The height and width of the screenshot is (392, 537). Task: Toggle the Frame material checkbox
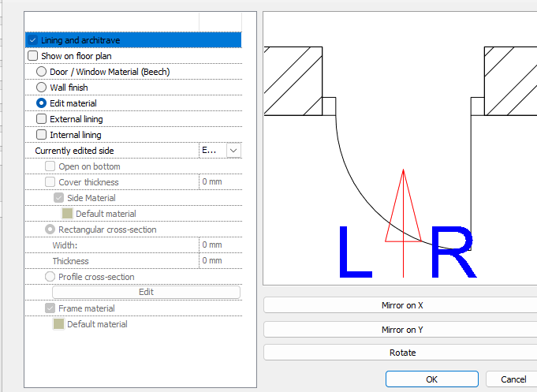[x=50, y=308]
